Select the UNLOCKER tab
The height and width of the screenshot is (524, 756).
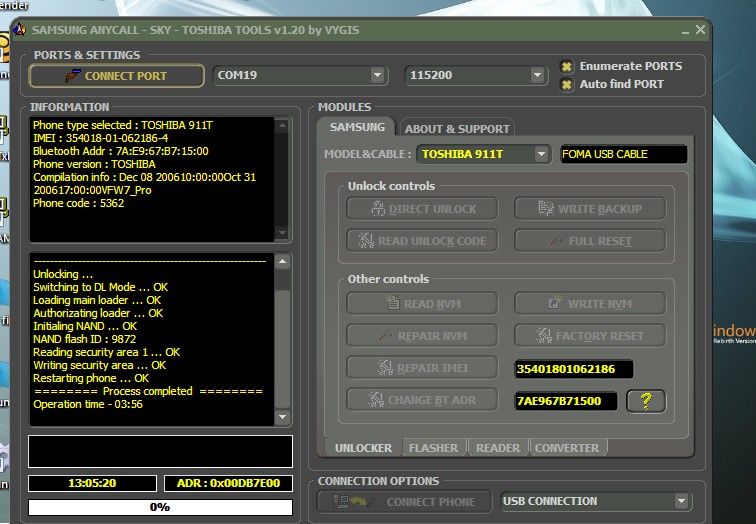click(x=363, y=448)
